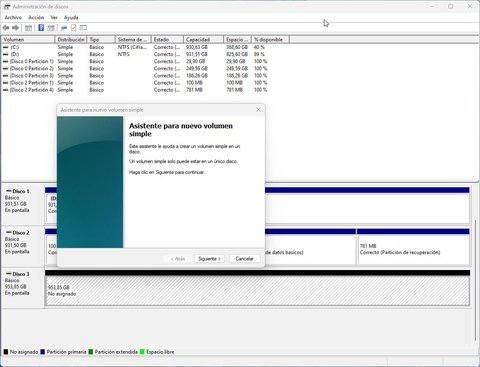Sort by the Capacidad column header

[203, 40]
